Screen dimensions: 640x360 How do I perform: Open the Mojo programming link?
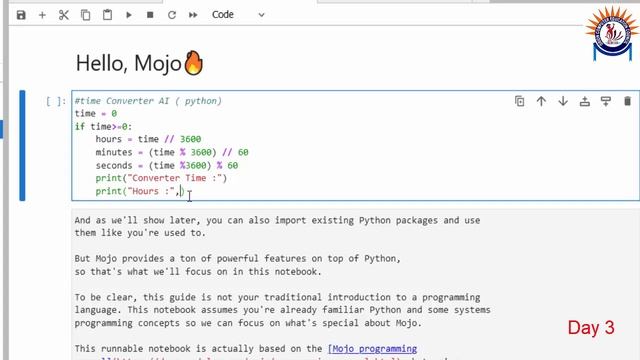point(372,349)
